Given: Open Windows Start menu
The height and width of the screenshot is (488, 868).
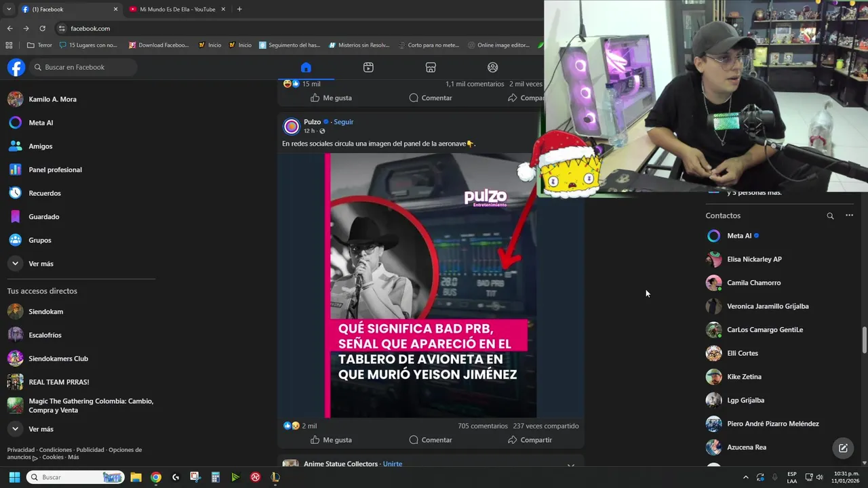Looking at the screenshot, I should 14,477.
